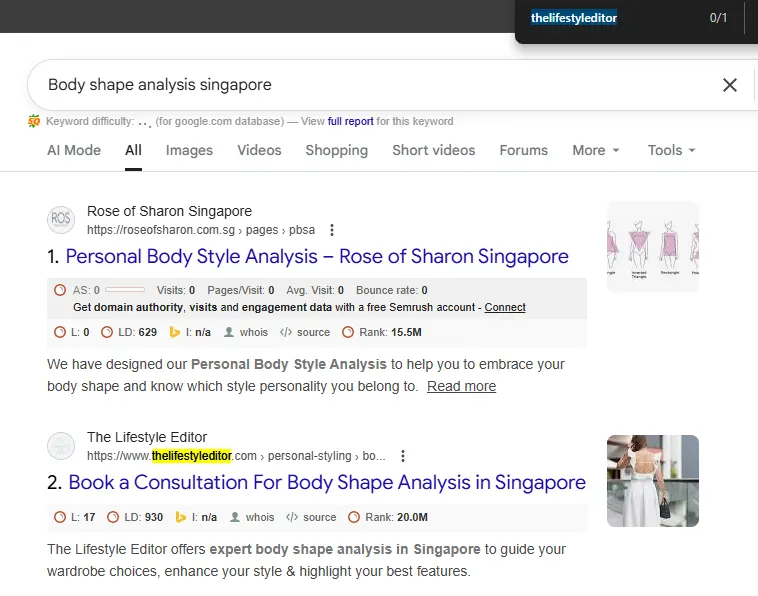Click the L: 17 circle icon
The height and width of the screenshot is (596, 758).
coord(60,517)
